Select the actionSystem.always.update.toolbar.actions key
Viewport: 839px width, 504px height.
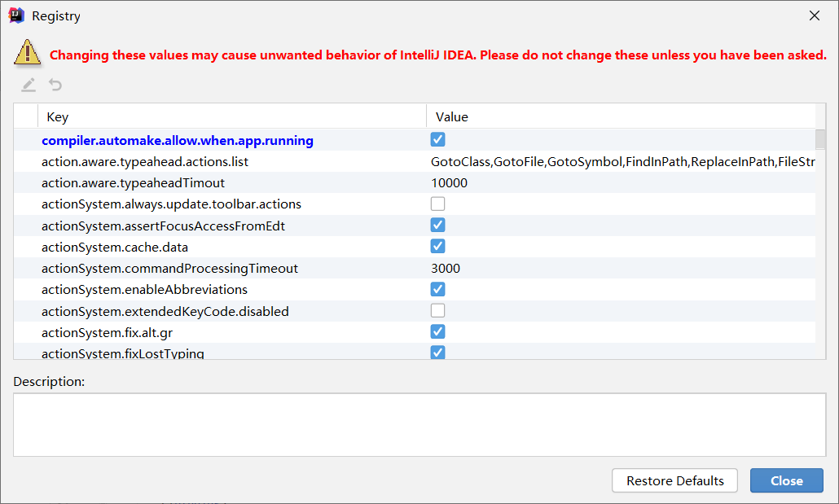171,204
